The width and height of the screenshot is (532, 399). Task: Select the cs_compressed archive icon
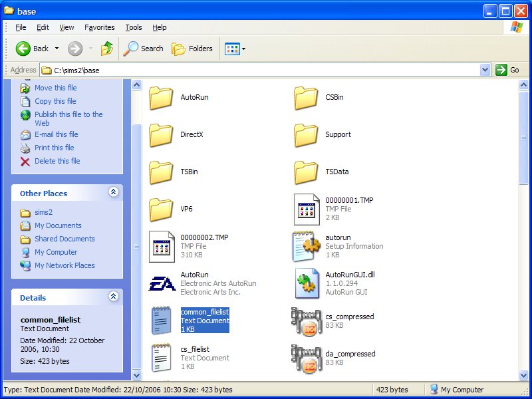click(x=307, y=322)
